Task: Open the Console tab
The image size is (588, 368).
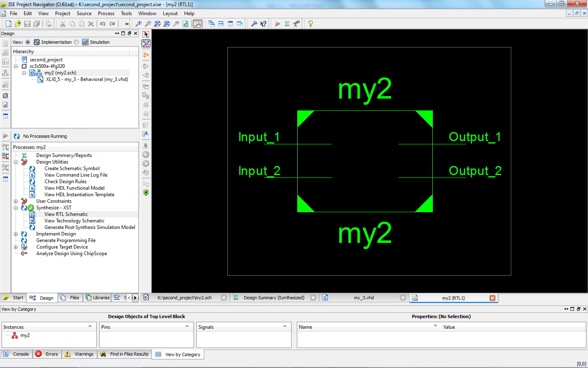Action: (x=17, y=354)
